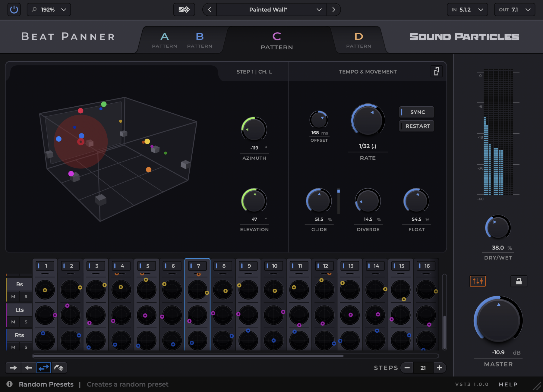Select the forward play direction arrow
The height and width of the screenshot is (392, 543).
pos(13,368)
